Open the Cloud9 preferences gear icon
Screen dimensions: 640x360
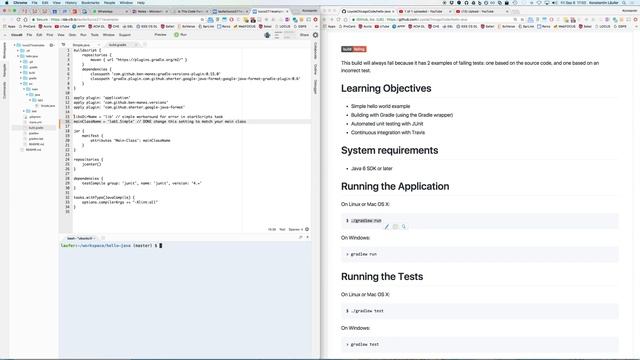315,35
